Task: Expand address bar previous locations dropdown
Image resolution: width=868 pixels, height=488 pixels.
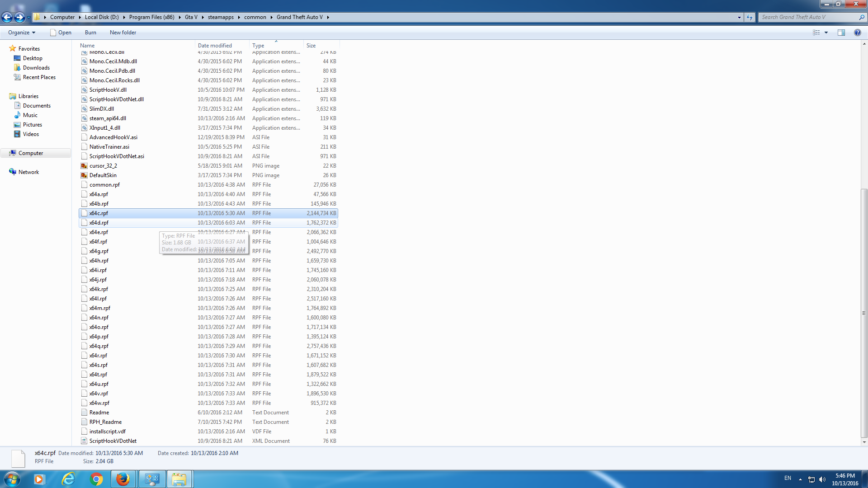Action: [739, 17]
